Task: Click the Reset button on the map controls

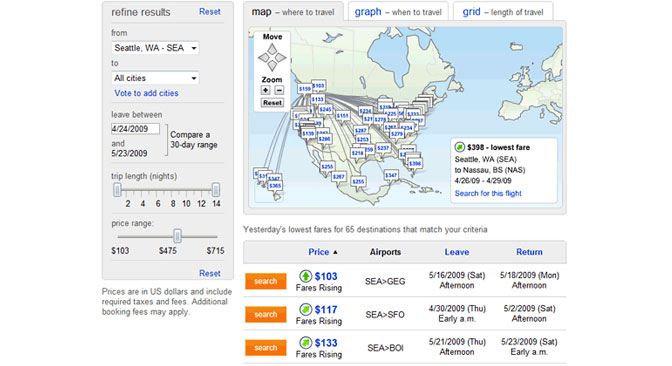Action: coord(272,103)
